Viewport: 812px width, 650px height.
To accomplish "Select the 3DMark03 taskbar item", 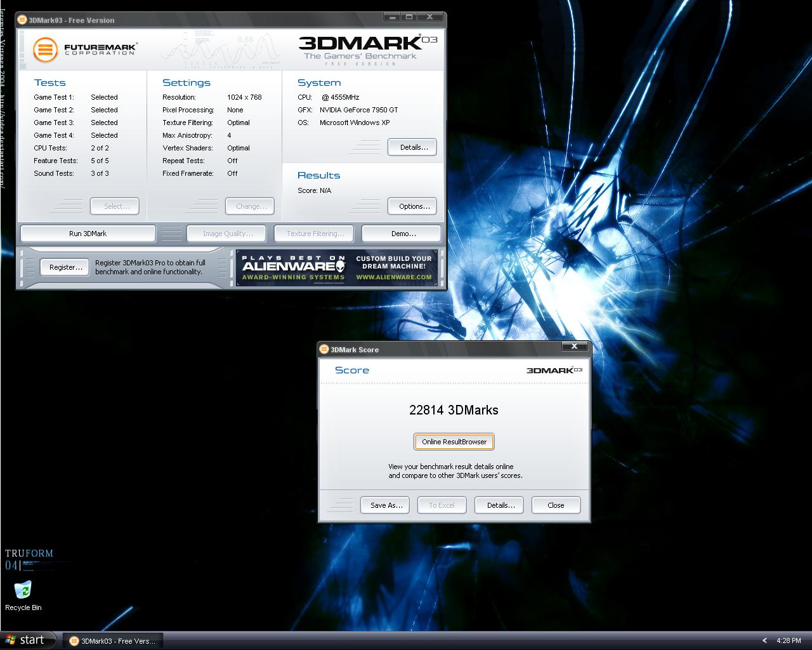I will click(112, 640).
